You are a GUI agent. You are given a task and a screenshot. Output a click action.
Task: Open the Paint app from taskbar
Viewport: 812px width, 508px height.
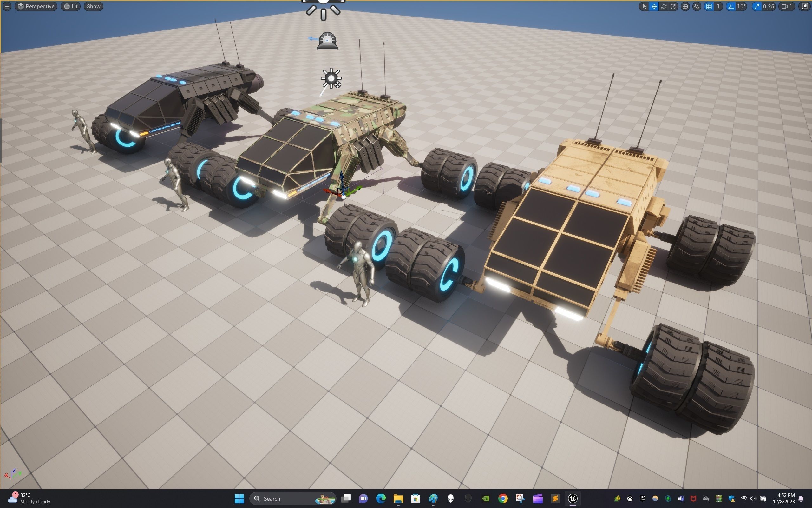click(x=433, y=498)
